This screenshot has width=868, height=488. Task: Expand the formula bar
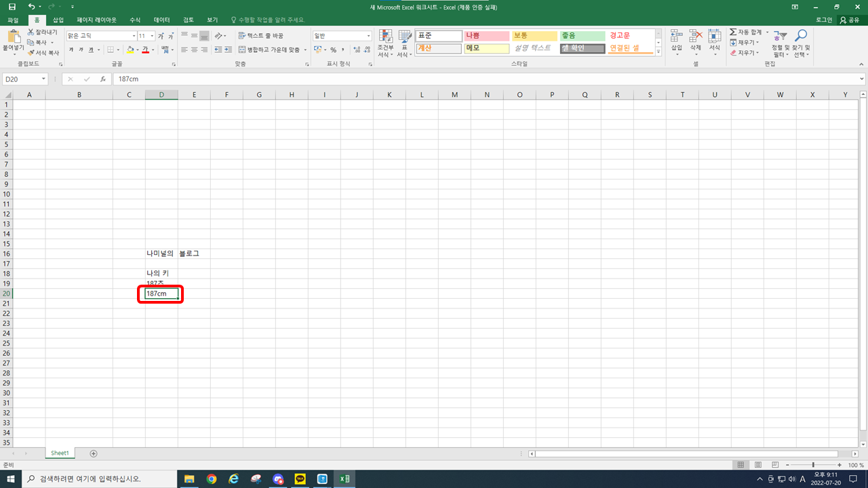(x=862, y=79)
